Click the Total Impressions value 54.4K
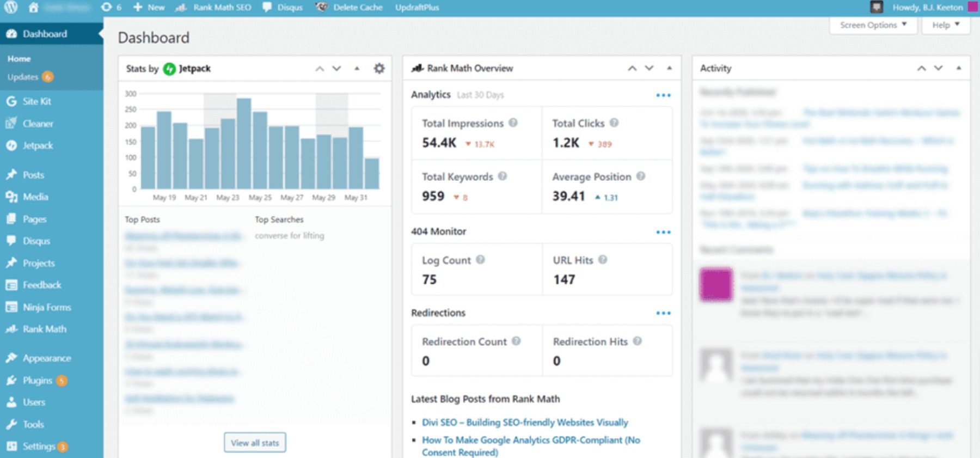The height and width of the screenshot is (458, 980). click(439, 143)
